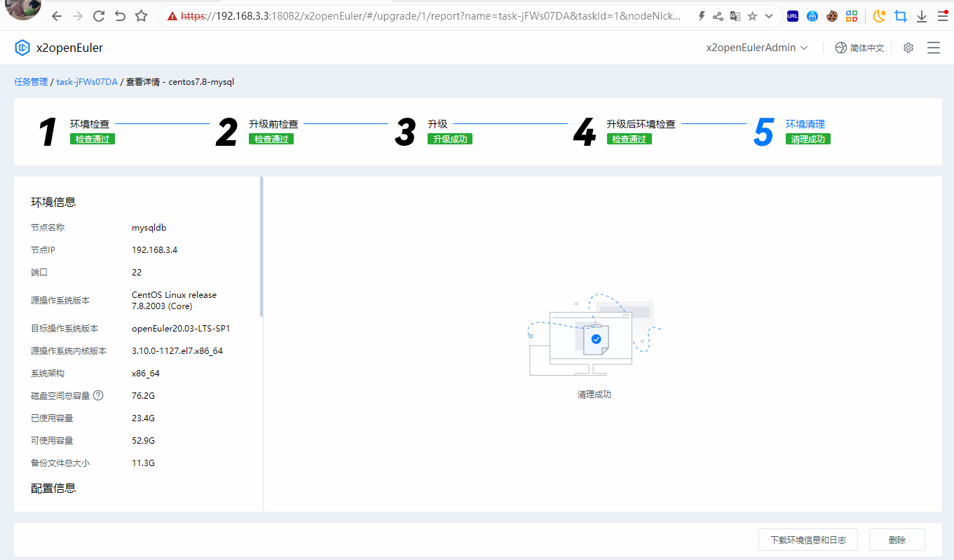Reload the page with the refresh icon
The width and height of the screenshot is (954, 560).
99,15
